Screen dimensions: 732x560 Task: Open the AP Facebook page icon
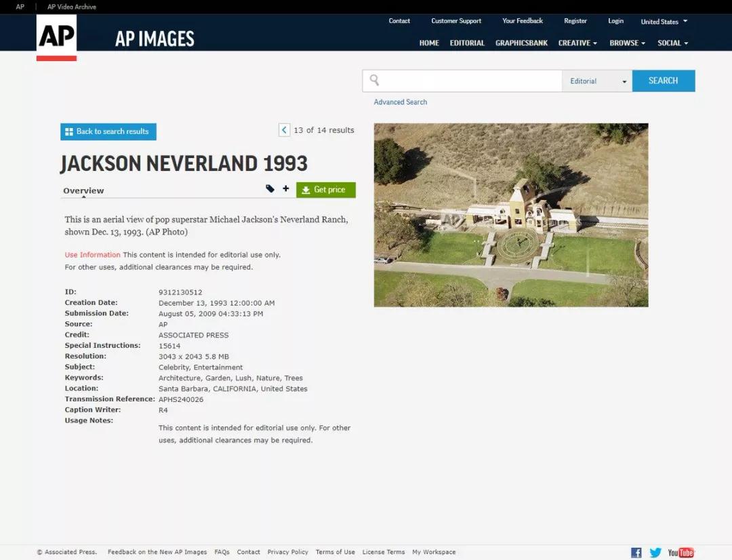coord(636,553)
